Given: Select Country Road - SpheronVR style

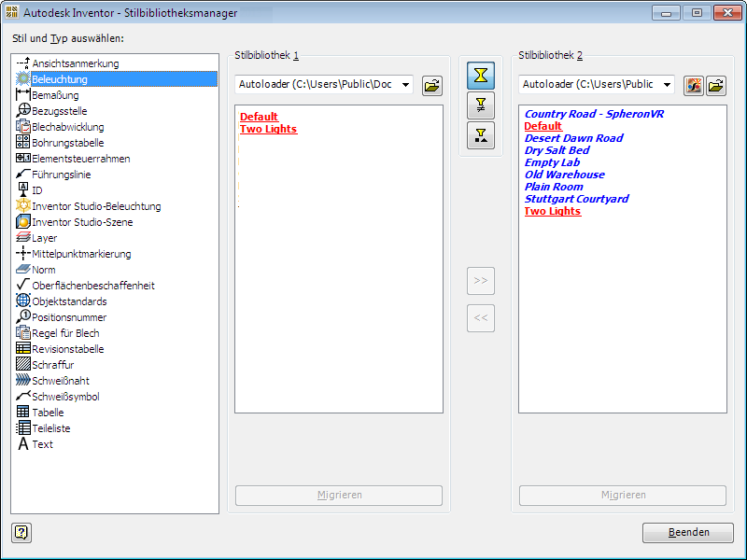Looking at the screenshot, I should pos(594,114).
